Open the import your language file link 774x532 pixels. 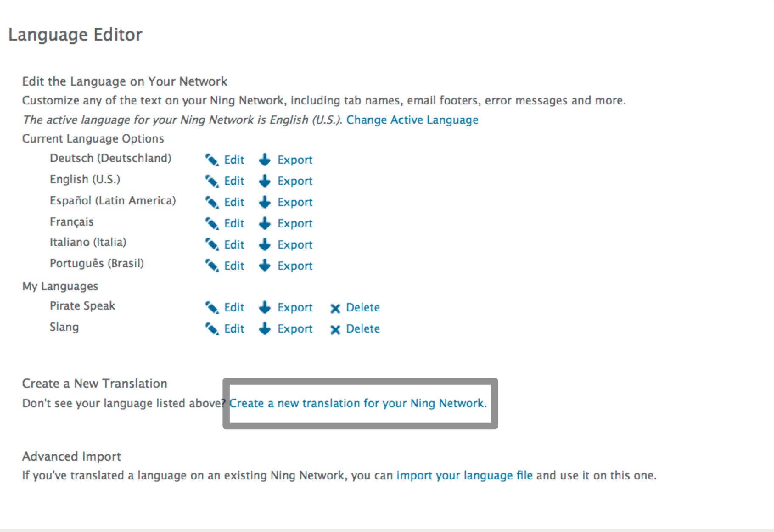click(x=465, y=476)
